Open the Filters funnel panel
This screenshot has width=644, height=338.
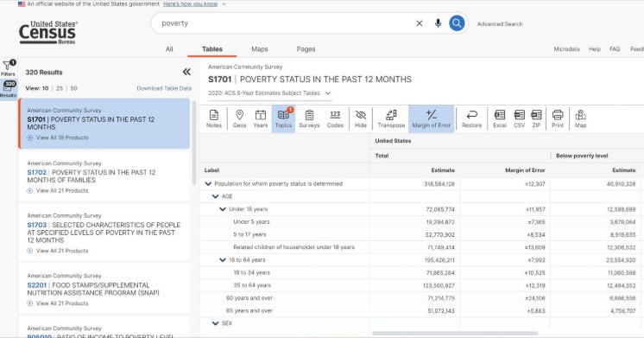coord(9,68)
